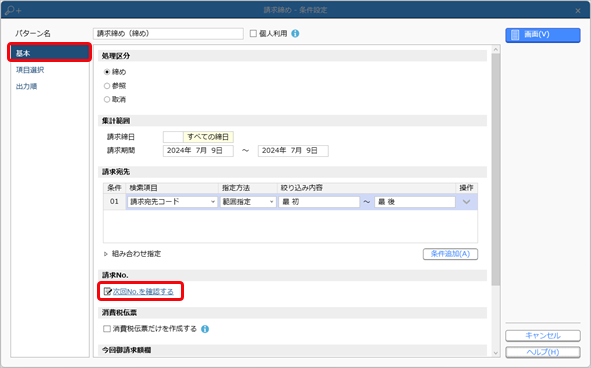
Task: Enable the 個人利用 checkbox
Action: coord(253,34)
